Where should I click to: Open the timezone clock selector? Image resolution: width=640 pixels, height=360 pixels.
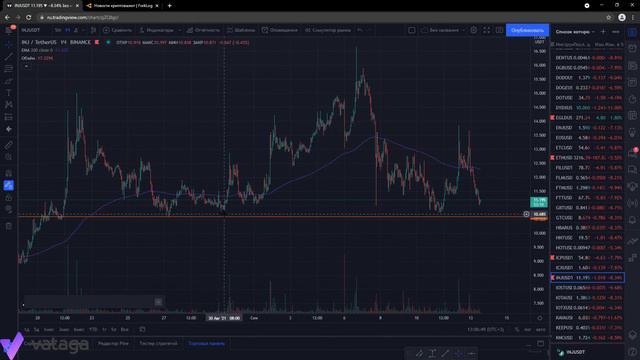(x=486, y=329)
